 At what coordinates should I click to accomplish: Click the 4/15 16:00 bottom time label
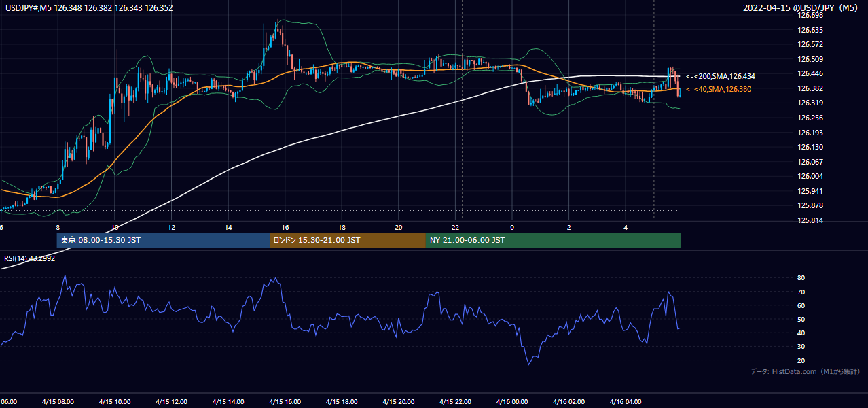(x=285, y=401)
